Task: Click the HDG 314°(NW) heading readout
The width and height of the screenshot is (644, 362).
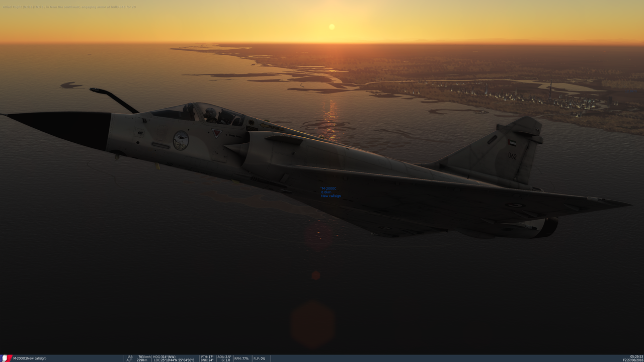Action: (165, 357)
